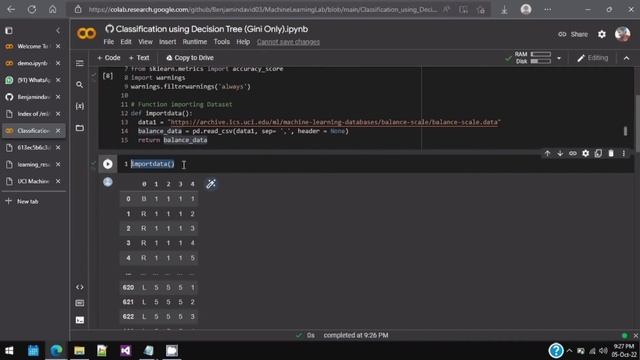
Task: Open the taskbar volume control
Action: 603,351
